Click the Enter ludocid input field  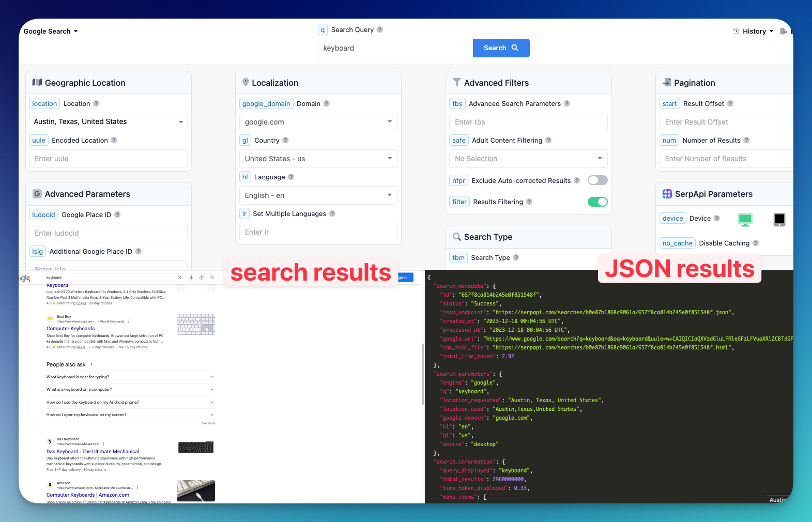pyautogui.click(x=108, y=233)
